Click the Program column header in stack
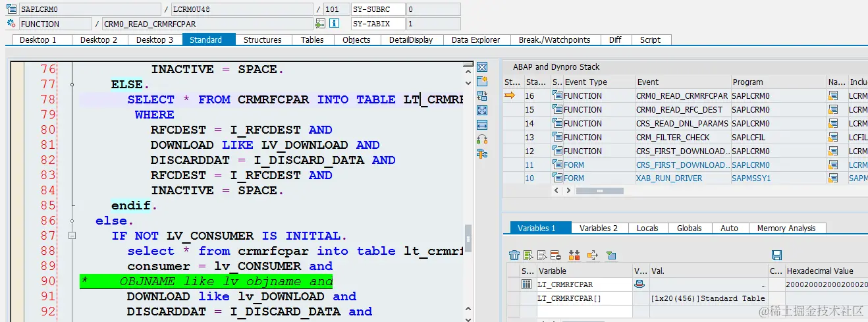 pyautogui.click(x=778, y=82)
